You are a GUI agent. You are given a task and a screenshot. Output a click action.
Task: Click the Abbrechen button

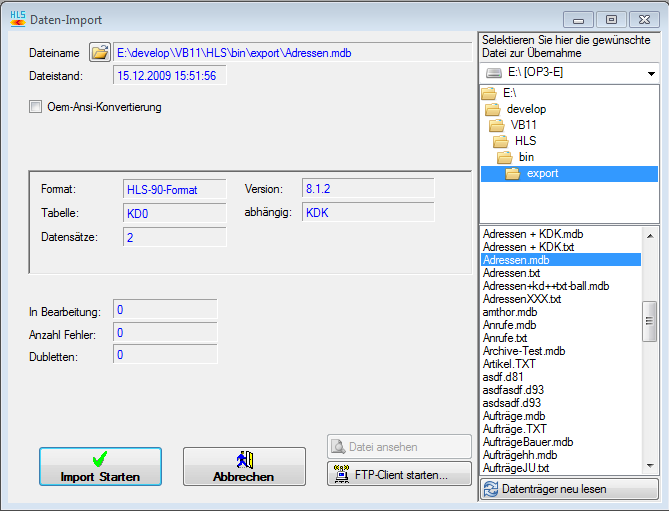(243, 467)
